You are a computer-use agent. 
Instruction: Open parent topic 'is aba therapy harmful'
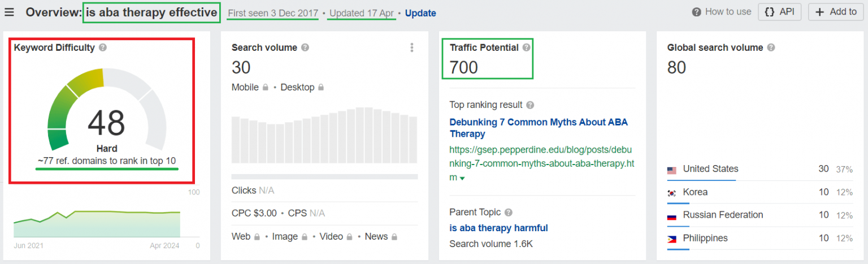498,228
